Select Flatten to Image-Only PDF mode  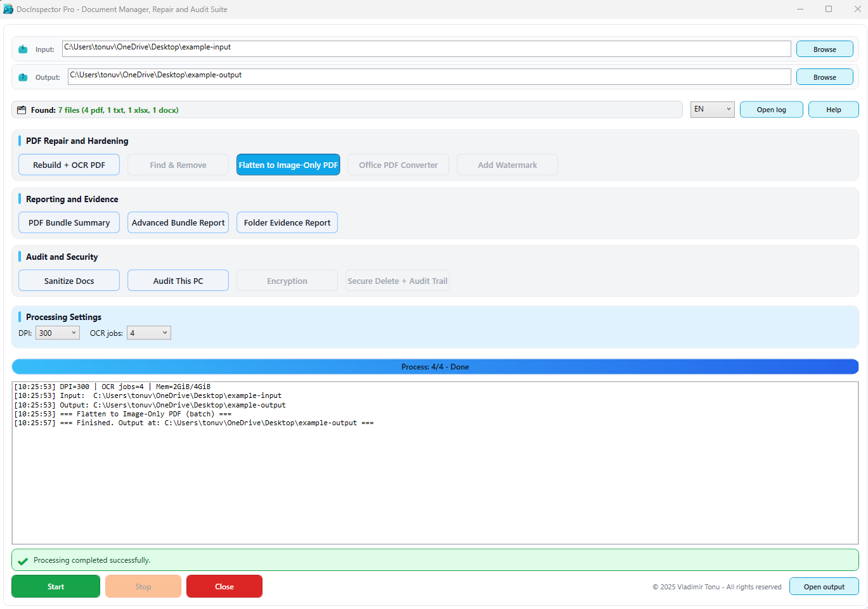pyautogui.click(x=288, y=164)
